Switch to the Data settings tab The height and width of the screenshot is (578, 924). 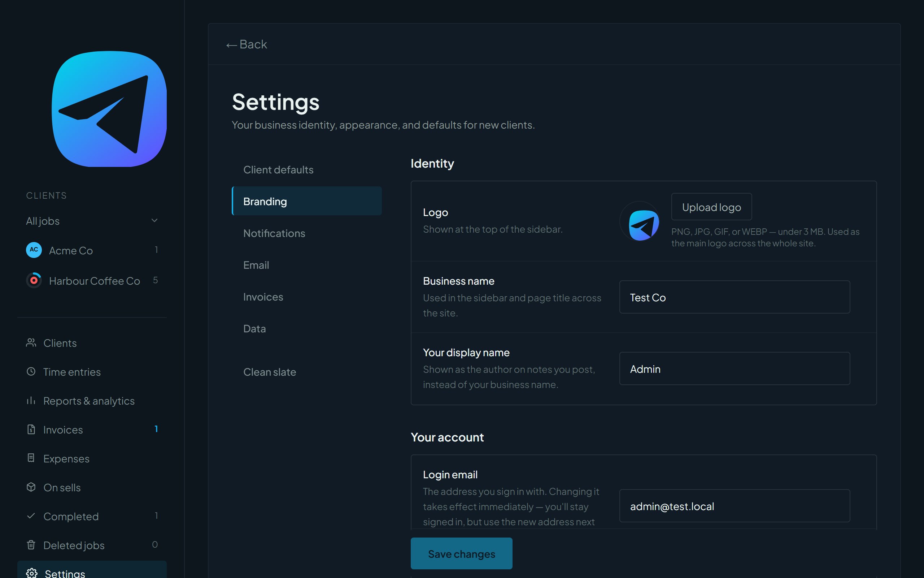pos(306,328)
